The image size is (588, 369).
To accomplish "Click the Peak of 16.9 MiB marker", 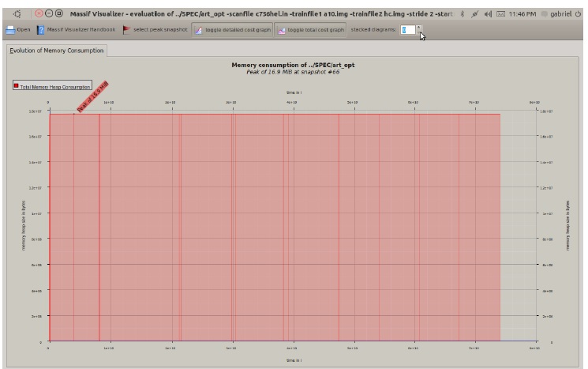I will [92, 96].
